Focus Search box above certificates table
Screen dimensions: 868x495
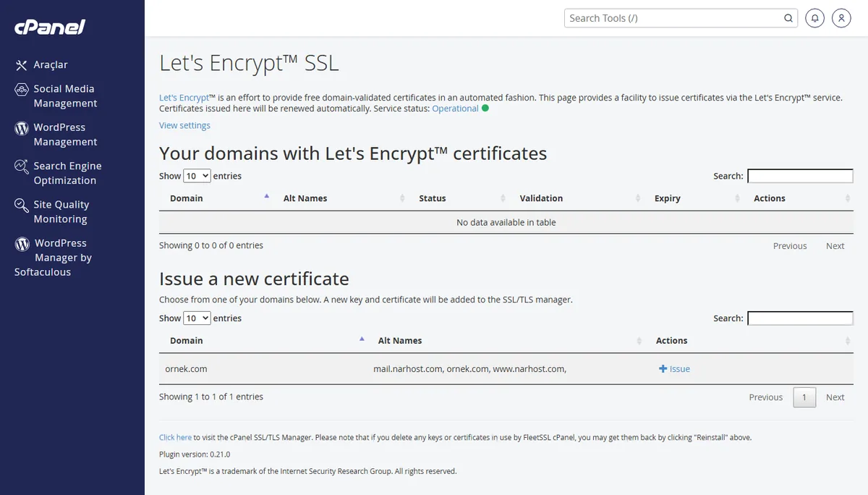coord(800,176)
